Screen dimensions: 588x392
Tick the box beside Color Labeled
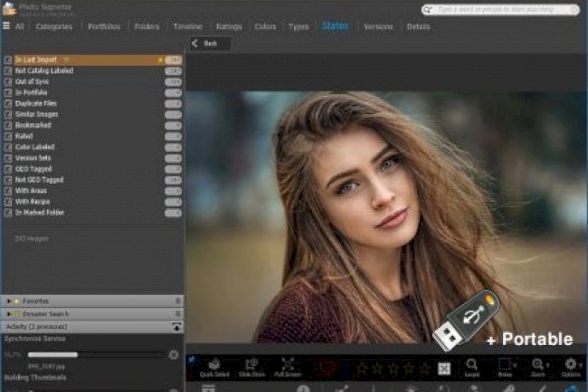8,147
